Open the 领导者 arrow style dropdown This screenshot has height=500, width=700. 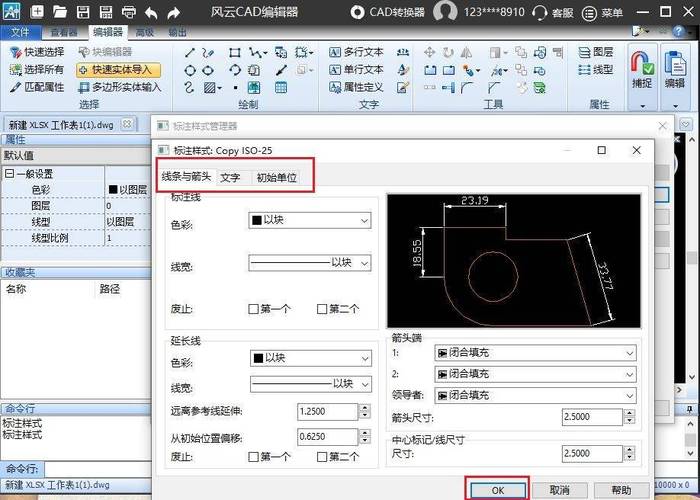[x=536, y=396]
